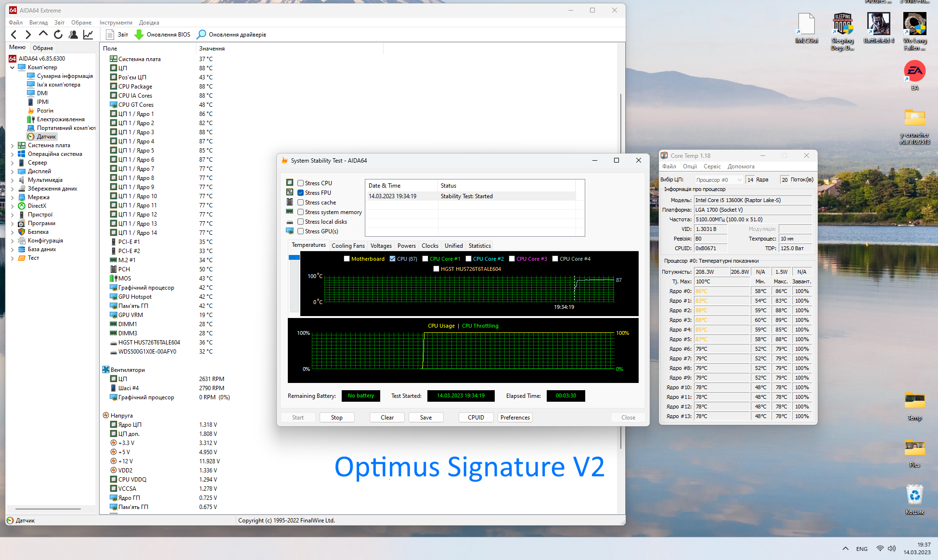The image size is (938, 560).
Task: Expand the Системна плата tree node
Action: coord(12,145)
